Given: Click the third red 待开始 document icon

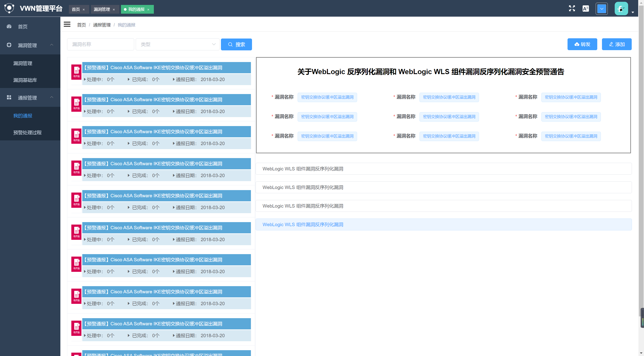Looking at the screenshot, I should [76, 136].
